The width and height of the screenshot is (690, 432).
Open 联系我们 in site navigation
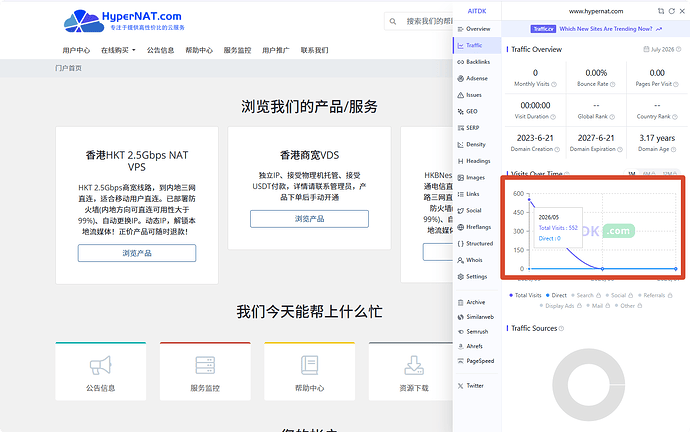pyautogui.click(x=315, y=50)
